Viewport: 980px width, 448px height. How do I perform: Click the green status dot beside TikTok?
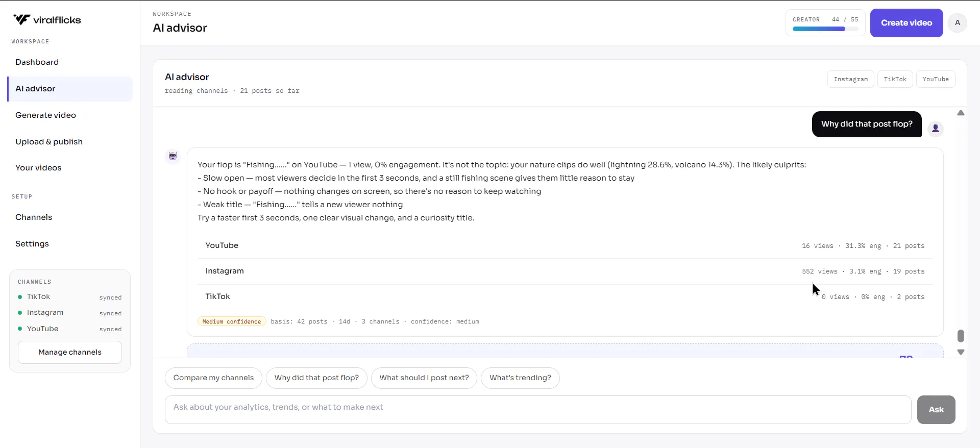[20, 297]
